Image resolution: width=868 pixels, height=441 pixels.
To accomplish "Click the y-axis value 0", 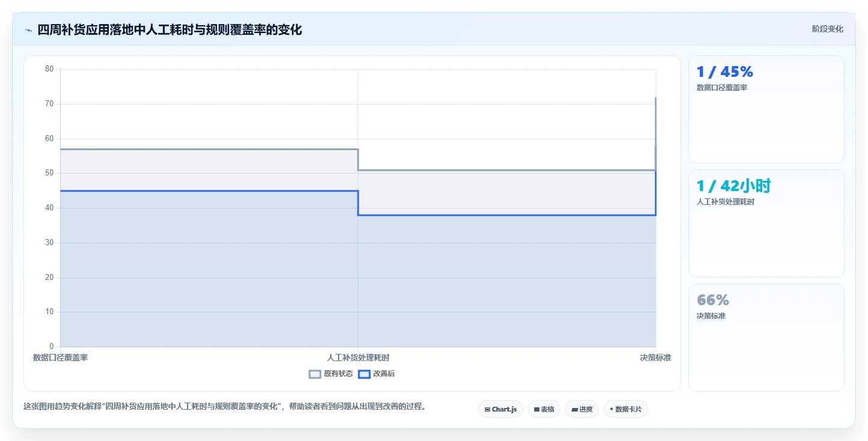I will click(52, 347).
